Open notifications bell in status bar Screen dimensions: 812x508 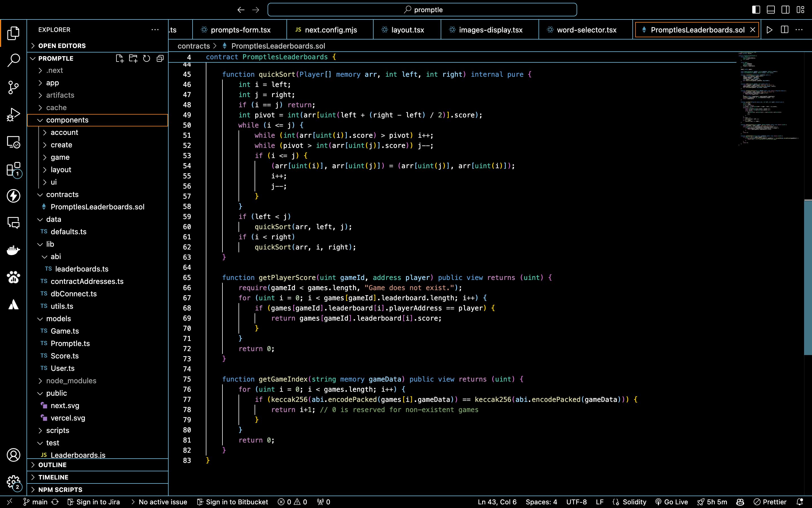800,502
